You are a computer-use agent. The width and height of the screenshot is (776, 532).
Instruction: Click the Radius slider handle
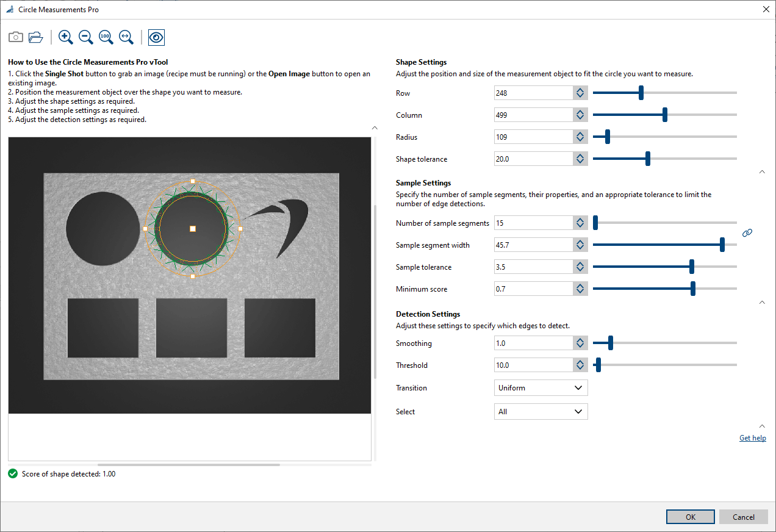click(x=608, y=137)
